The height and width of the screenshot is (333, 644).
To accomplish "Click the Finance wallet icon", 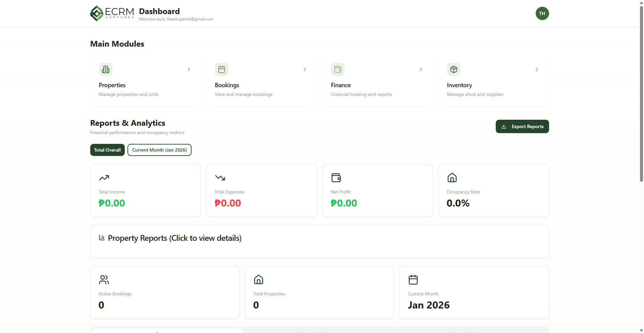I will point(338,69).
